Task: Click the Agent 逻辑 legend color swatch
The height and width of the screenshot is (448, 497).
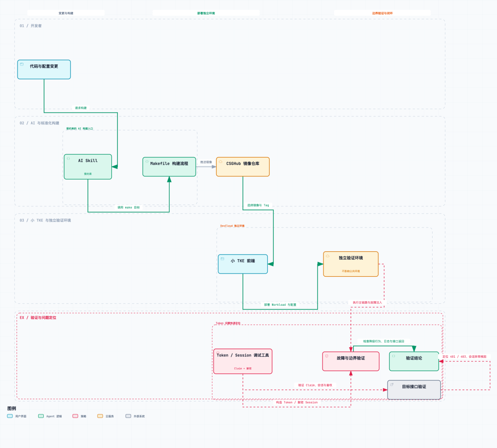Action: click(x=41, y=416)
